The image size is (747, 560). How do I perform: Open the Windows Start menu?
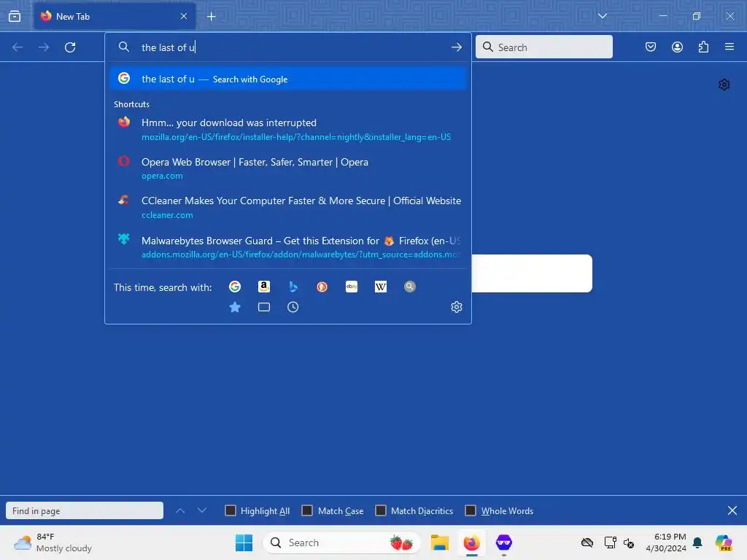[x=244, y=542]
